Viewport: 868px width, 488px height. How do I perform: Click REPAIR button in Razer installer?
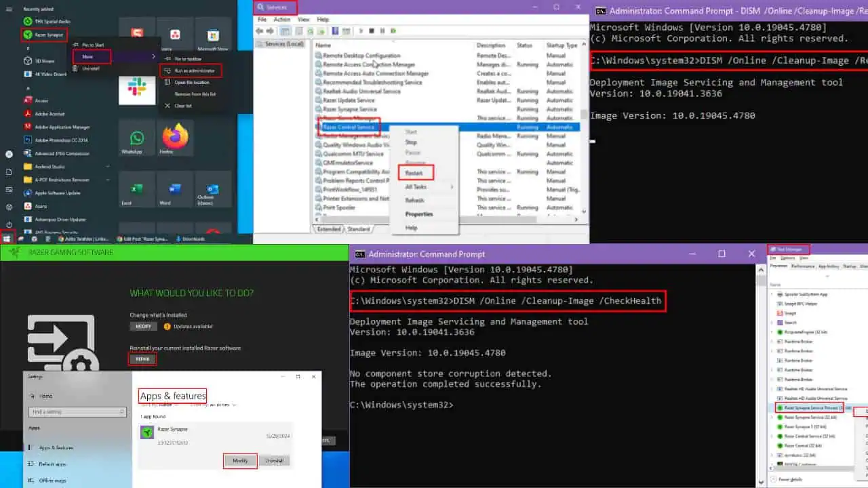point(142,359)
